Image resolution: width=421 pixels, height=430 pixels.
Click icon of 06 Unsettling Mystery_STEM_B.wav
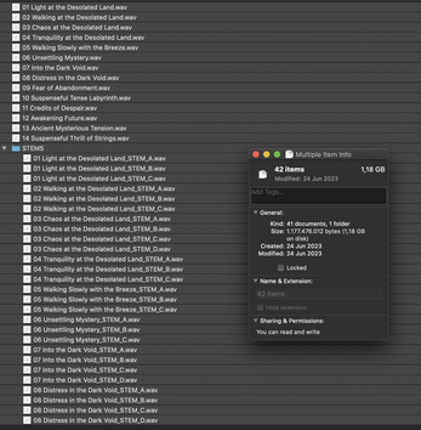point(27,330)
